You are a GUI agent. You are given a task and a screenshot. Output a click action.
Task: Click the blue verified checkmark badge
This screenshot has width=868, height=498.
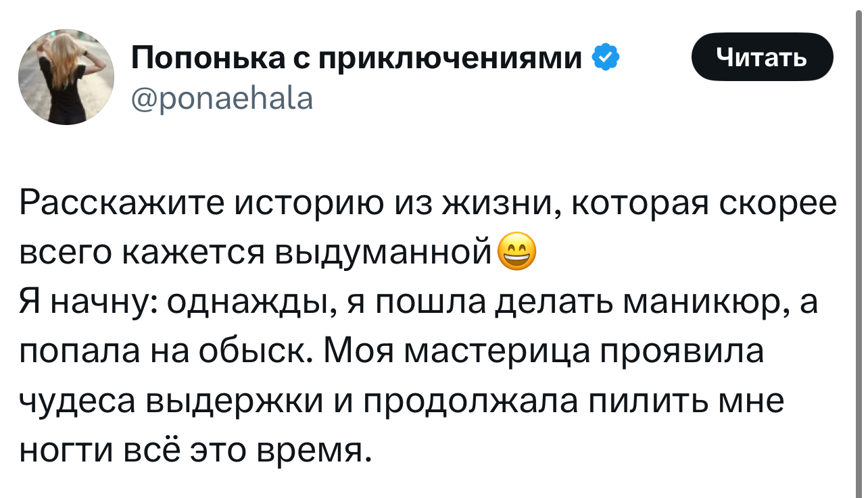point(605,58)
